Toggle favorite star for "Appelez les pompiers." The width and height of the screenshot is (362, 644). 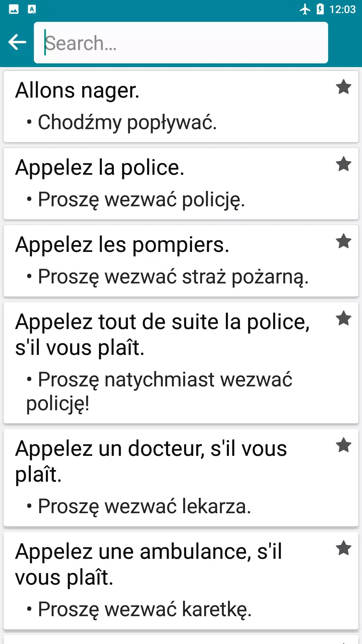point(344,241)
